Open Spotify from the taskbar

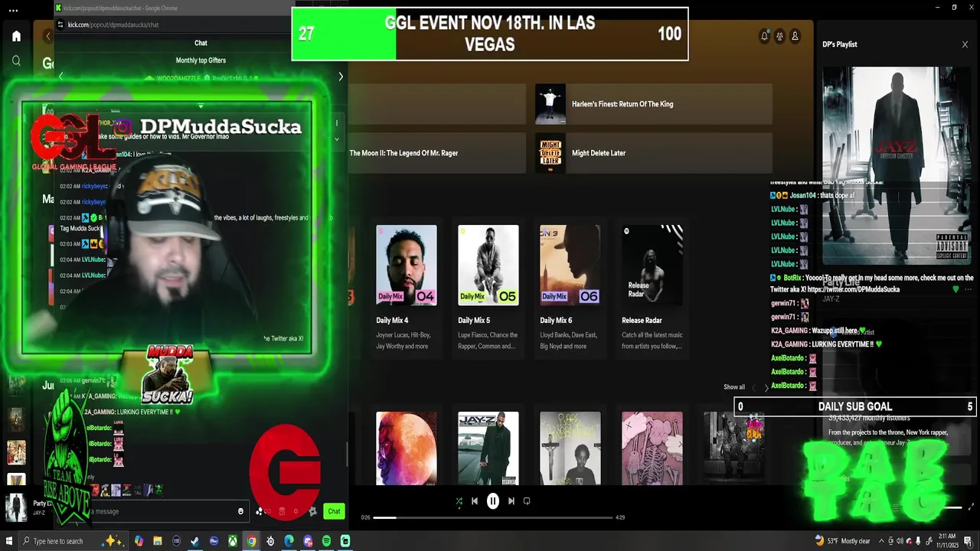(326, 541)
